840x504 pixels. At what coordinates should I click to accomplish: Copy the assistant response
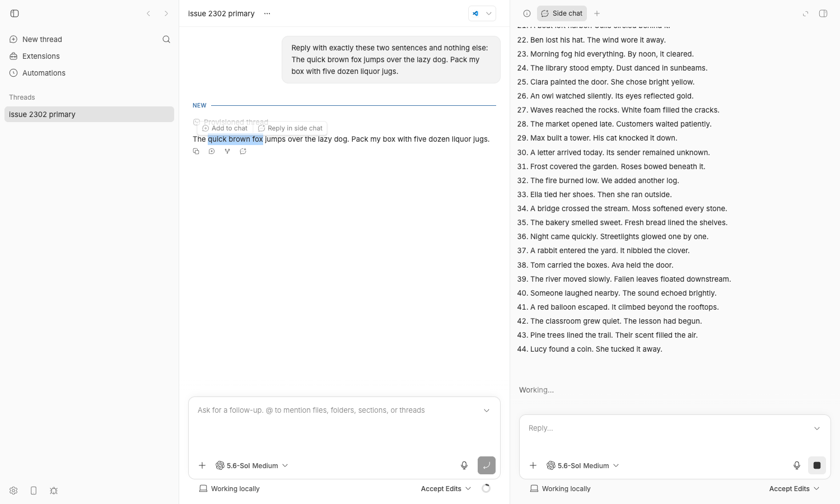click(196, 151)
